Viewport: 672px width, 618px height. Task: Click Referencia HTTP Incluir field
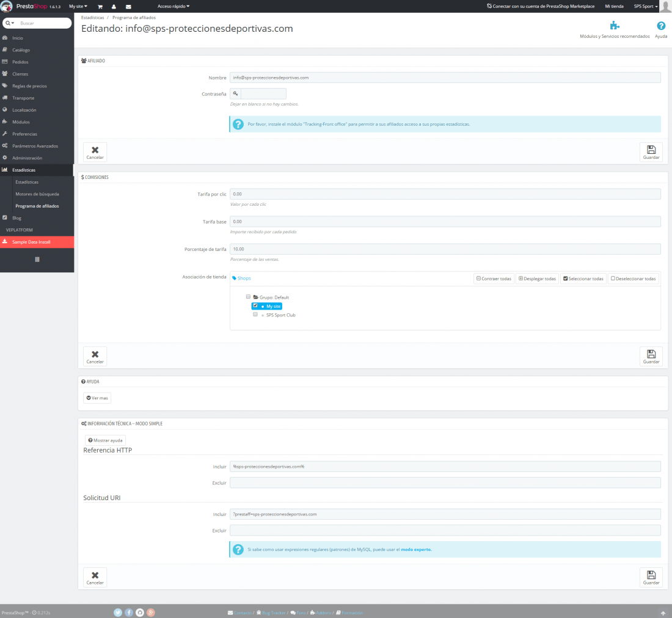click(x=445, y=467)
